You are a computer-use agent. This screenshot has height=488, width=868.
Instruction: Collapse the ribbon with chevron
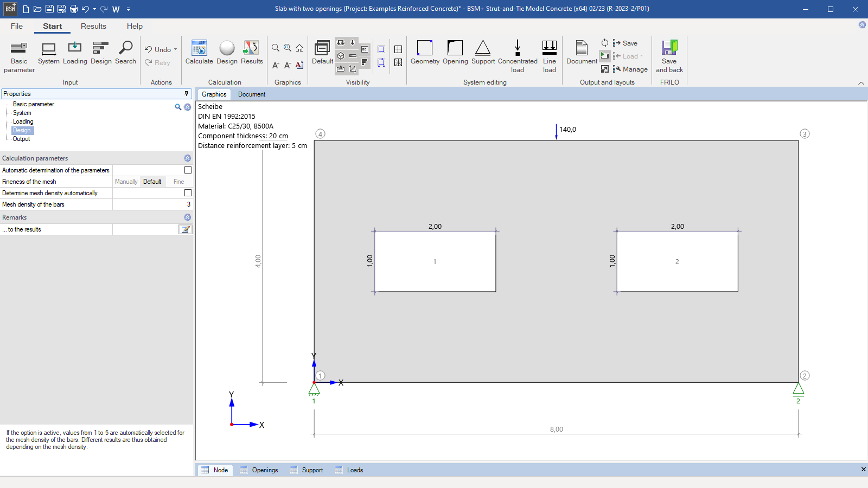tap(861, 83)
